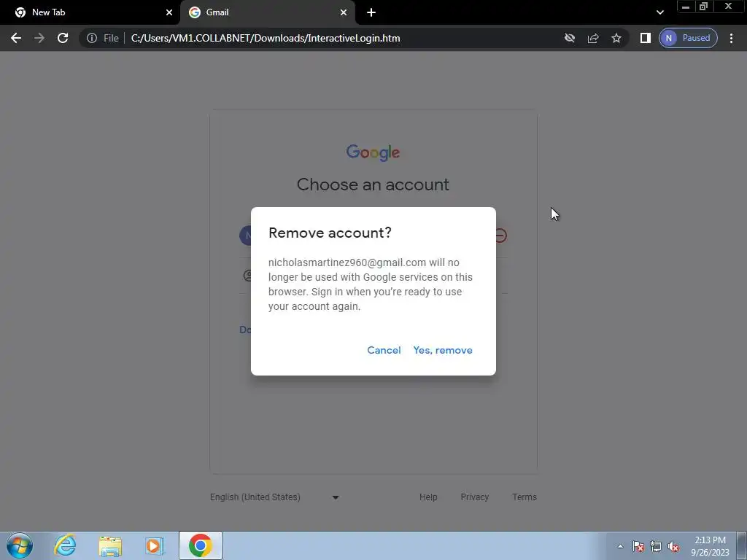The width and height of the screenshot is (747, 560).
Task: Close the Gmail tab
Action: click(x=344, y=12)
